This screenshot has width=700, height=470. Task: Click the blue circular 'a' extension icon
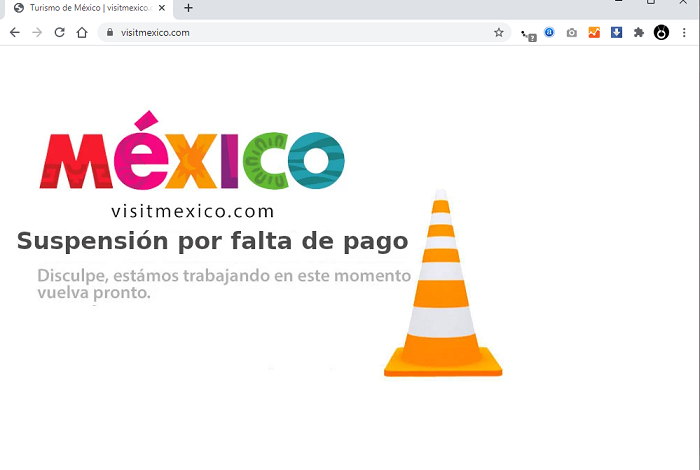pos(549,32)
